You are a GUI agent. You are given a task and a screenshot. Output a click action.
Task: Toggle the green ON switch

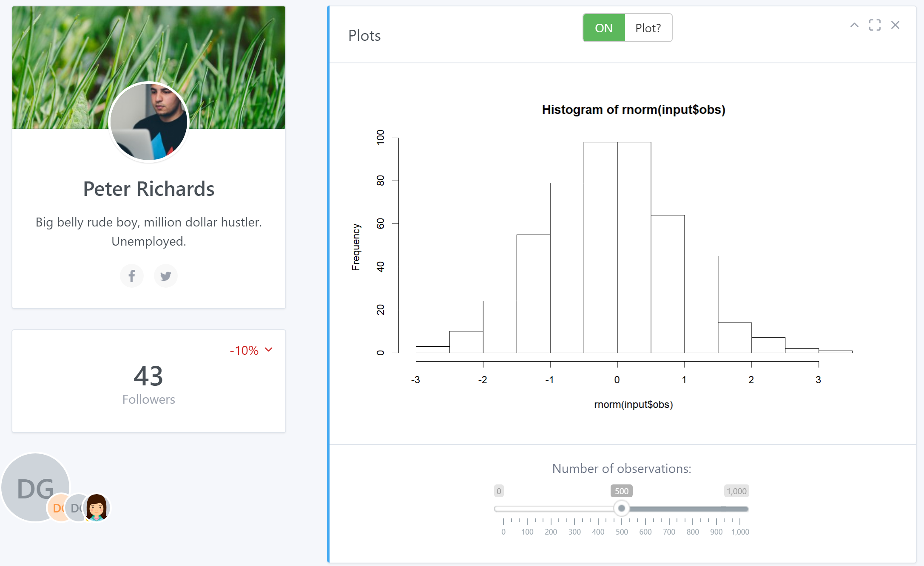[x=604, y=28]
